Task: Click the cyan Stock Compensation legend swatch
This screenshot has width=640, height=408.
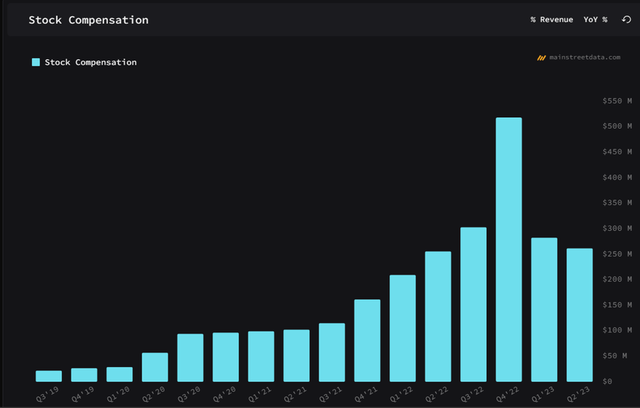Action: (x=36, y=62)
